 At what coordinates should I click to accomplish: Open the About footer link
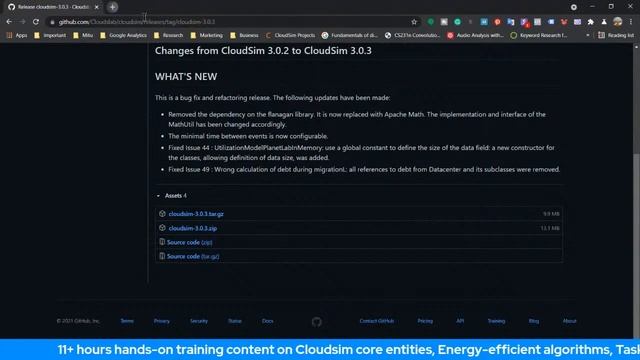click(569, 321)
